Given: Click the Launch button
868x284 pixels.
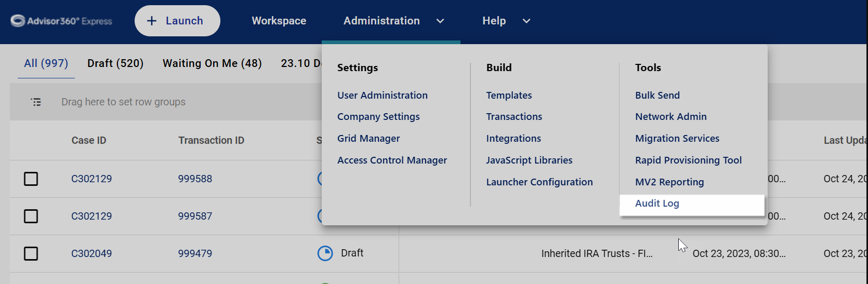Looking at the screenshot, I should (x=177, y=21).
